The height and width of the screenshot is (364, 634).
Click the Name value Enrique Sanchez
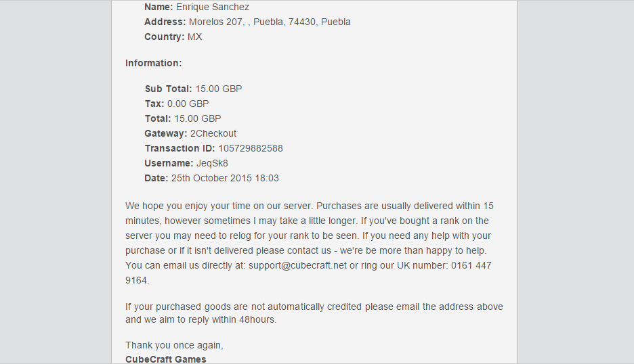[x=213, y=7]
